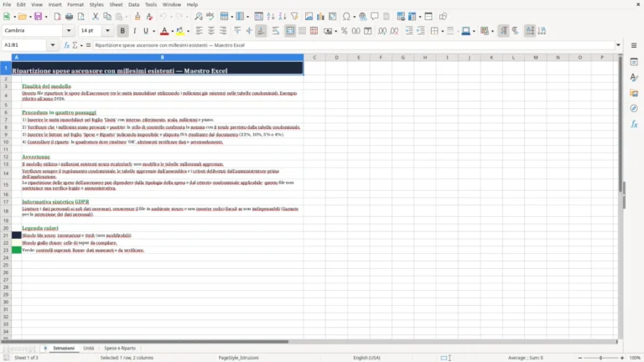
Task: Apply the red font color swatch
Action: (x=164, y=31)
